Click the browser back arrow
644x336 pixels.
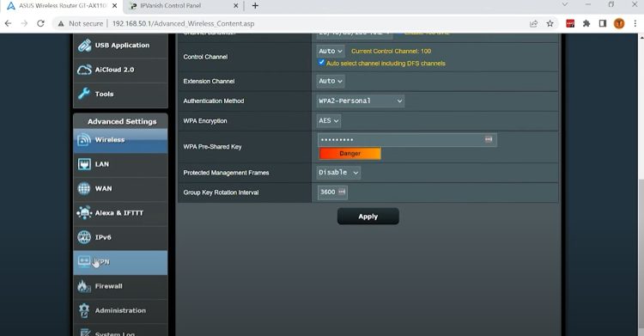pos(9,23)
